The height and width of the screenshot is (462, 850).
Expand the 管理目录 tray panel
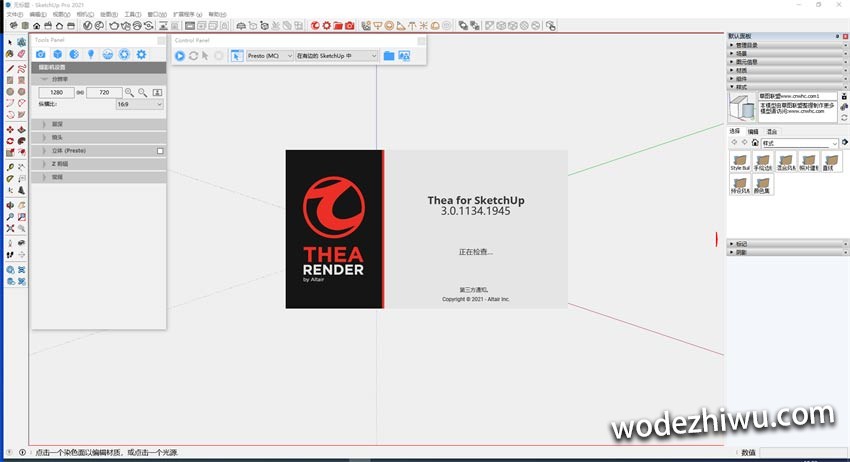click(x=787, y=45)
